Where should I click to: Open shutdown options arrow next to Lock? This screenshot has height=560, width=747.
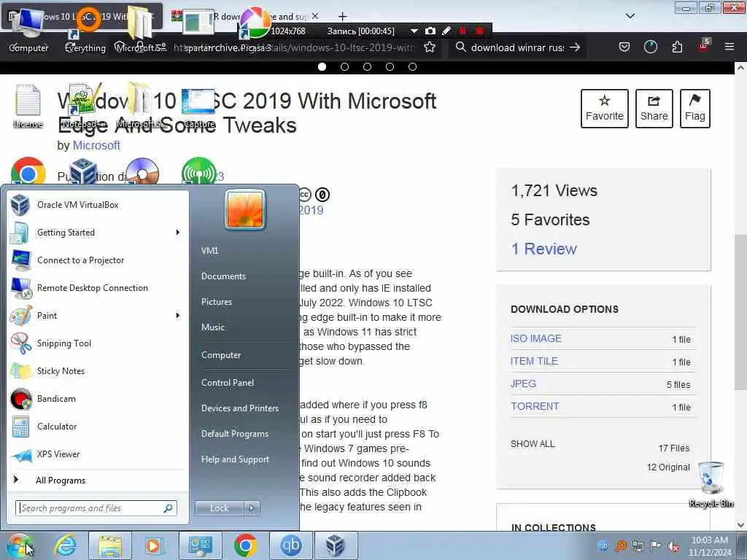pyautogui.click(x=252, y=508)
